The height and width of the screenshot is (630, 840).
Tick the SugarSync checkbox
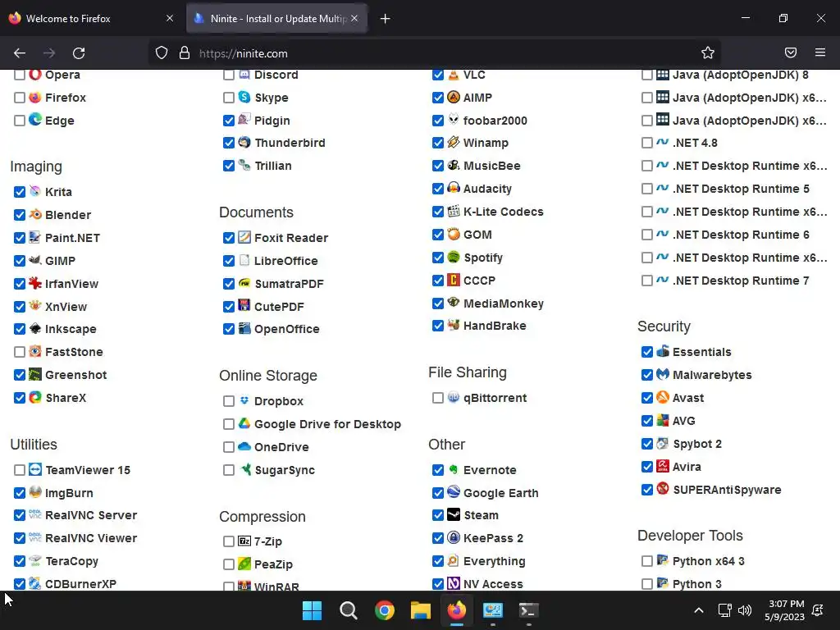pos(229,470)
